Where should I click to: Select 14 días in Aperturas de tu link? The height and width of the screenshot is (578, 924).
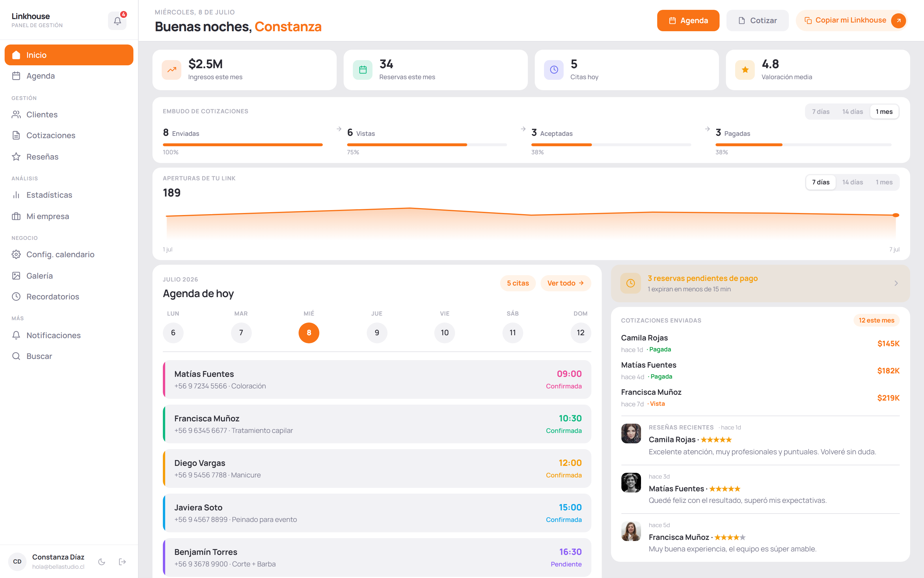(853, 182)
